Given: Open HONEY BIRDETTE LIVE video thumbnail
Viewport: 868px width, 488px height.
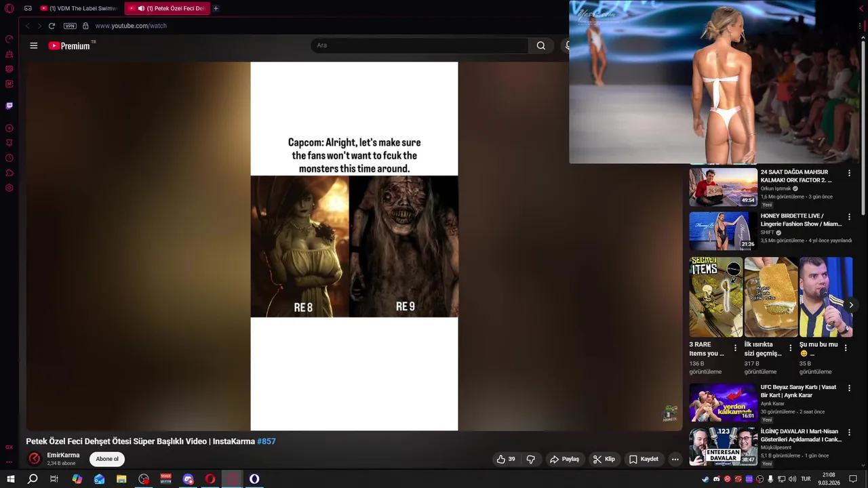Looking at the screenshot, I should click(x=723, y=231).
